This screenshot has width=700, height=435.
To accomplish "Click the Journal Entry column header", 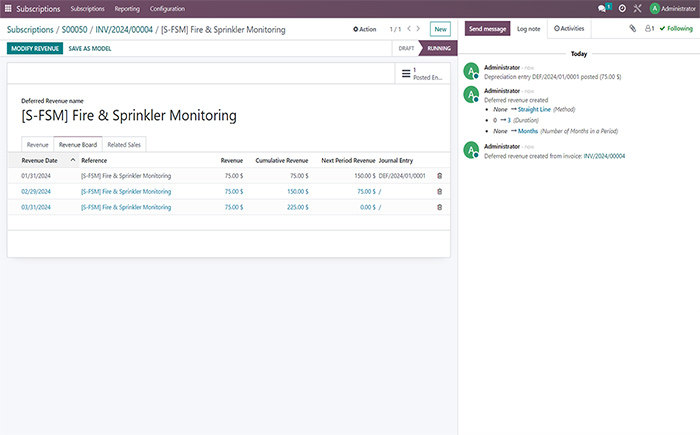I will click(396, 160).
